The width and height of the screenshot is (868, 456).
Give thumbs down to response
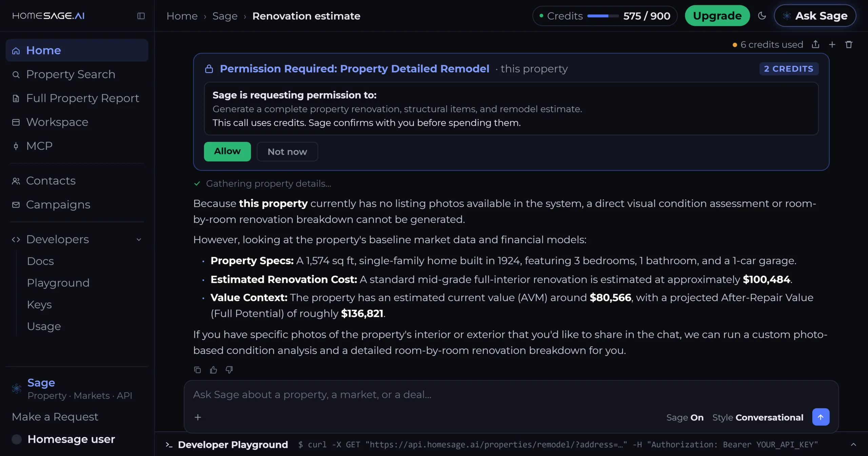229,370
